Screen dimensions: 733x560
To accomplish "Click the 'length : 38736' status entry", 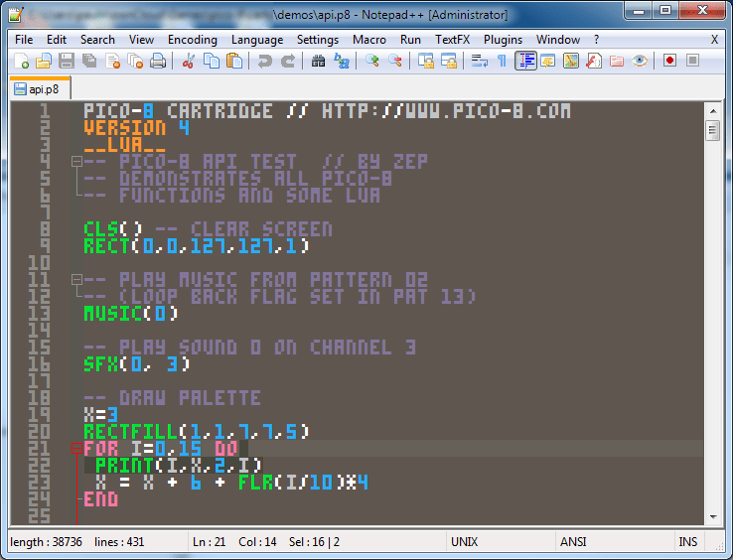I will click(46, 542).
